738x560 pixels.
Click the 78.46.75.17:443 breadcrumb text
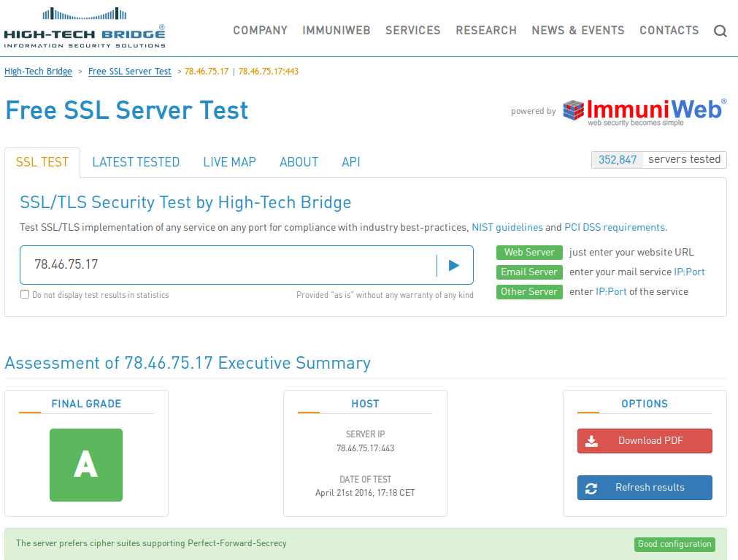(x=269, y=72)
